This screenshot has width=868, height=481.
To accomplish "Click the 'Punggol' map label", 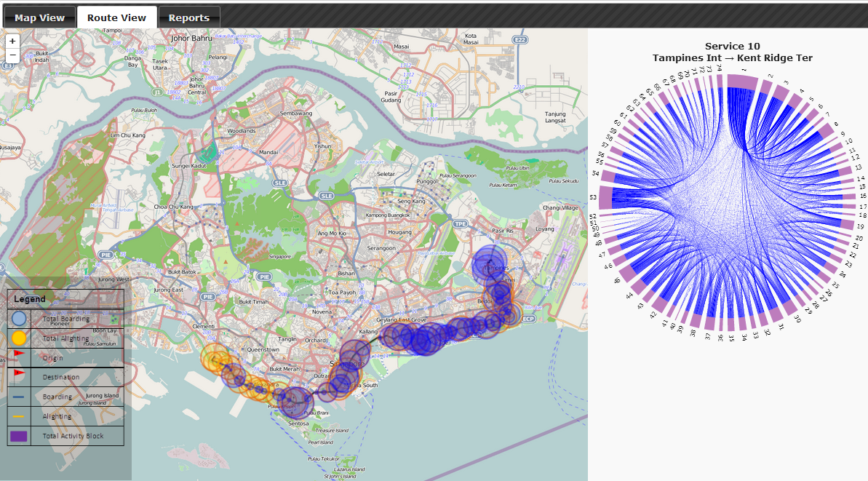I will (x=427, y=181).
